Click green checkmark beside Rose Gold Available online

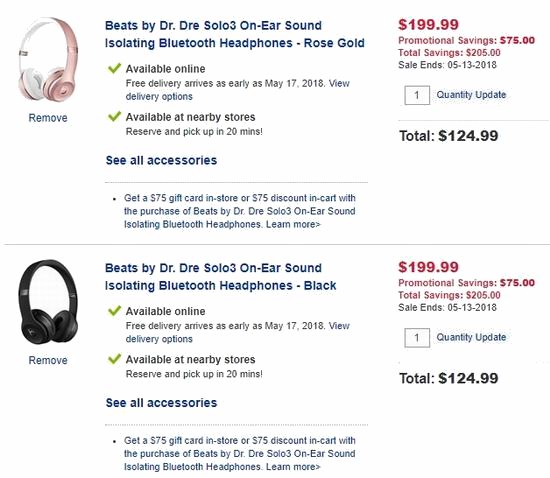coord(114,68)
